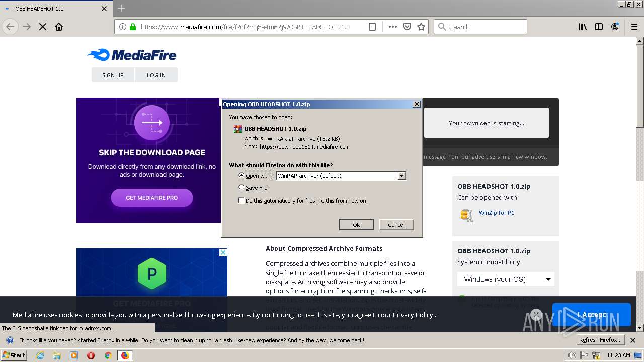This screenshot has height=362, width=644.
Task: Accept cookies with I Accept button
Action: click(x=592, y=315)
